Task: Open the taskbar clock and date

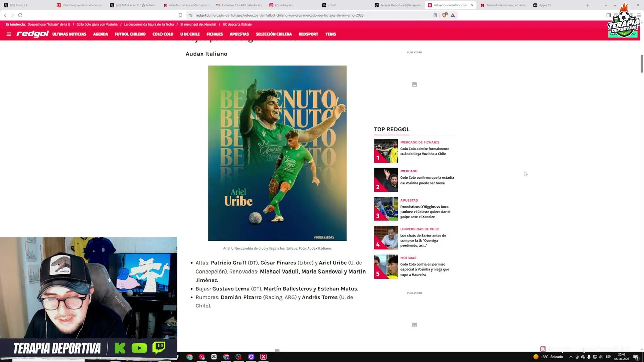Action: pos(622,357)
